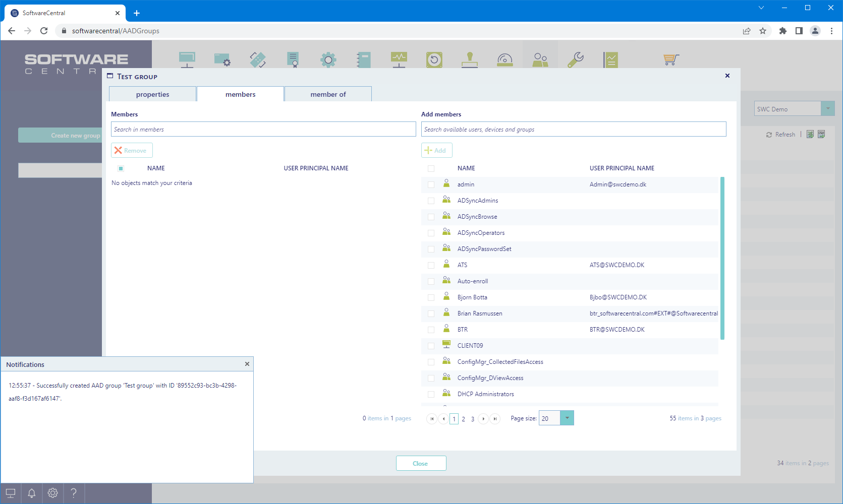
Task: Click the Close button in dialog
Action: 421,464
